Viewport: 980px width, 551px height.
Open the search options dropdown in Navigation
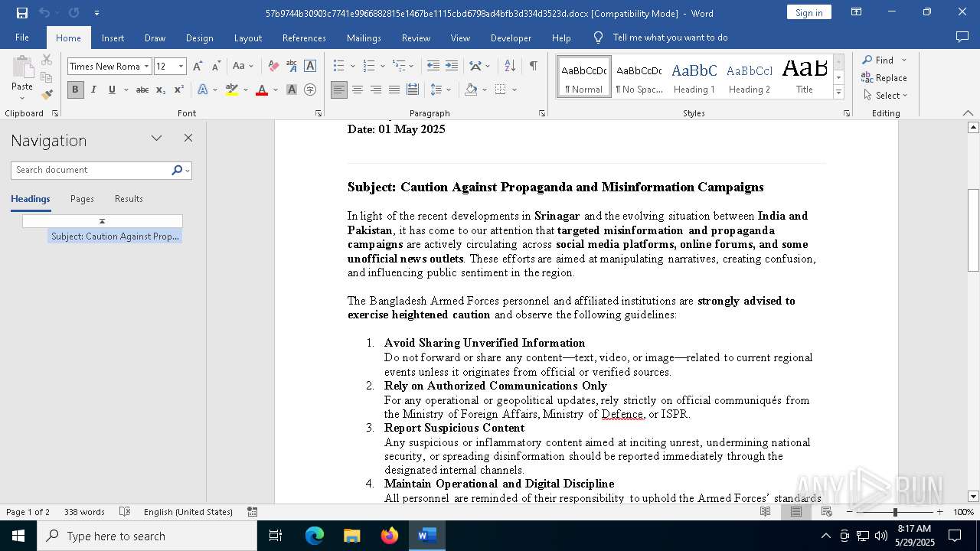[x=188, y=170]
